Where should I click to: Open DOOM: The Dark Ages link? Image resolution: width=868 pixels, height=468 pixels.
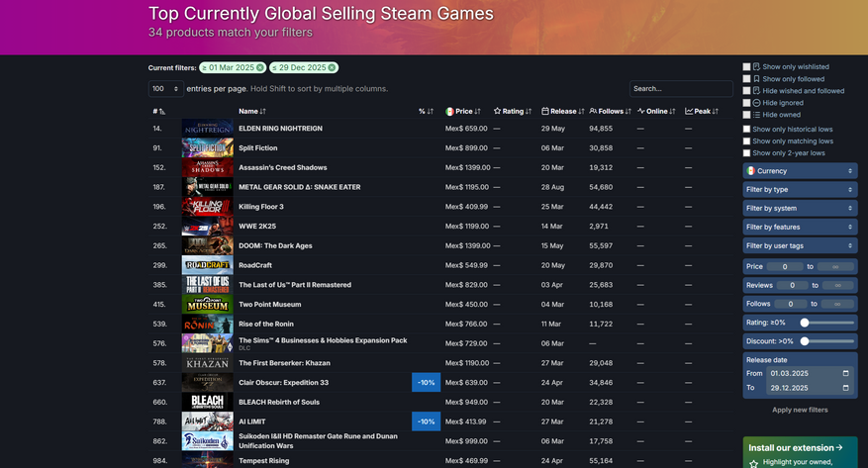pyautogui.click(x=275, y=245)
